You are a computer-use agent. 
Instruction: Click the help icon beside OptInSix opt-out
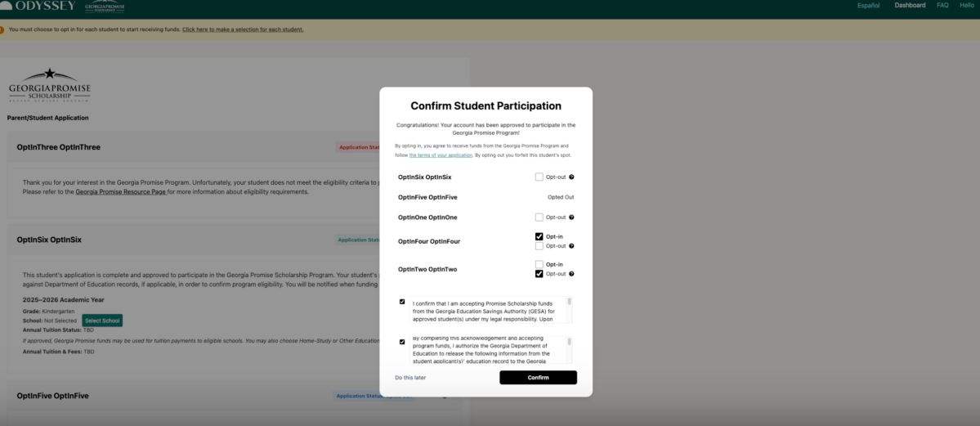coord(571,177)
